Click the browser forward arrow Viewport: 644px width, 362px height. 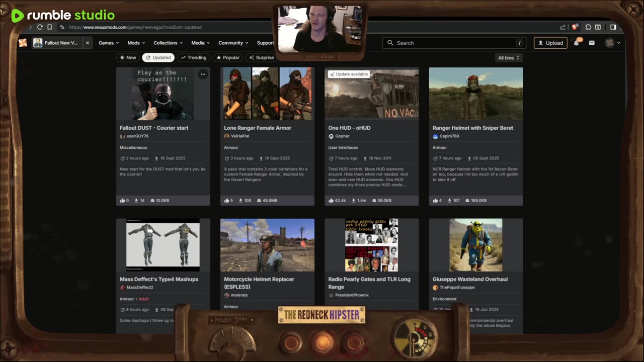30,27
